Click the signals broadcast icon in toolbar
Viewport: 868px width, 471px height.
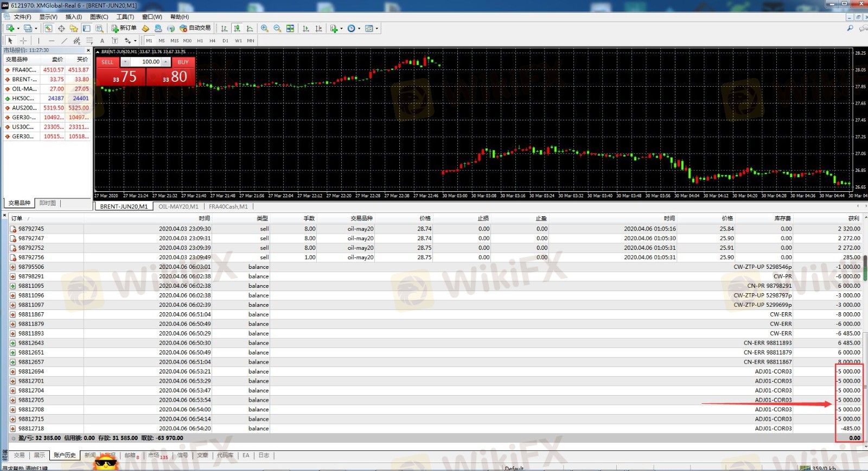171,28
